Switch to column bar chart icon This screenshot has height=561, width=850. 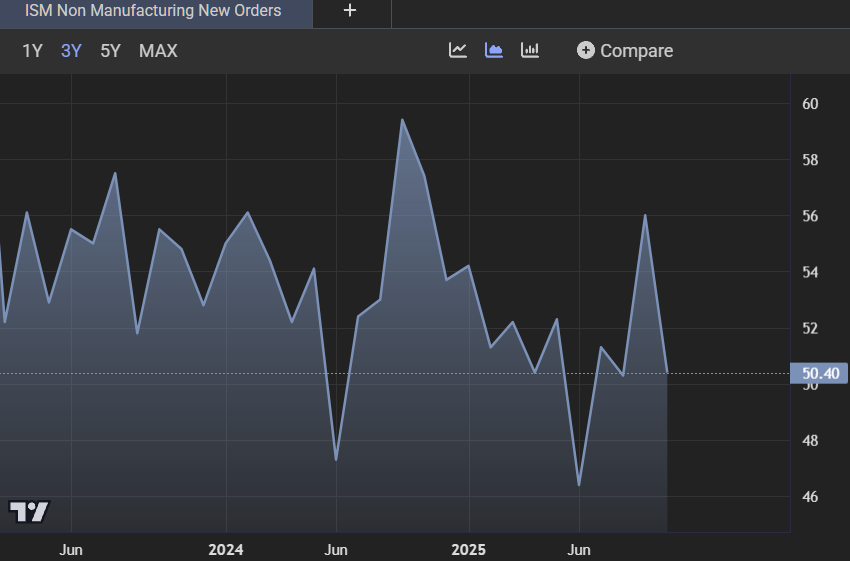point(530,50)
